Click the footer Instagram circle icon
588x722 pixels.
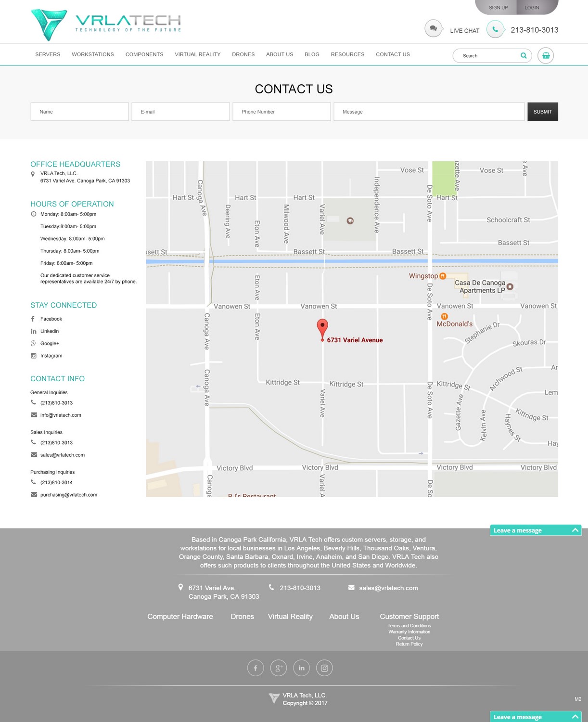click(x=324, y=668)
